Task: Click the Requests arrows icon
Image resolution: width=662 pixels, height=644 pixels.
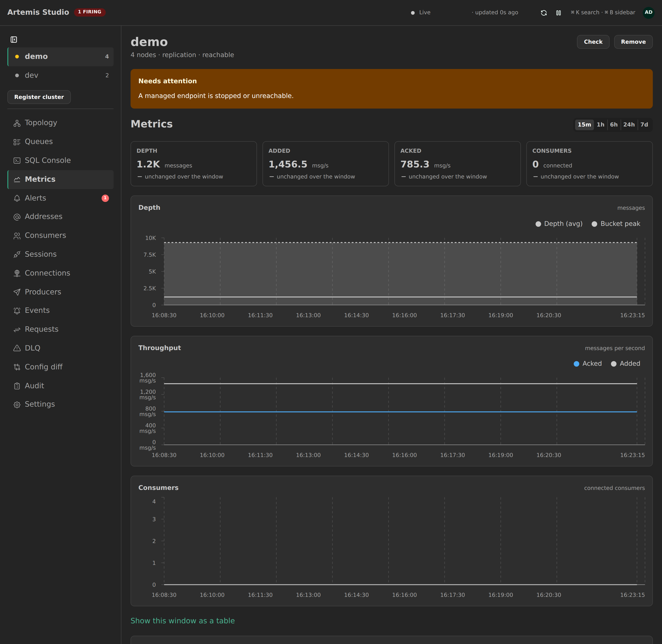Action: [17, 329]
